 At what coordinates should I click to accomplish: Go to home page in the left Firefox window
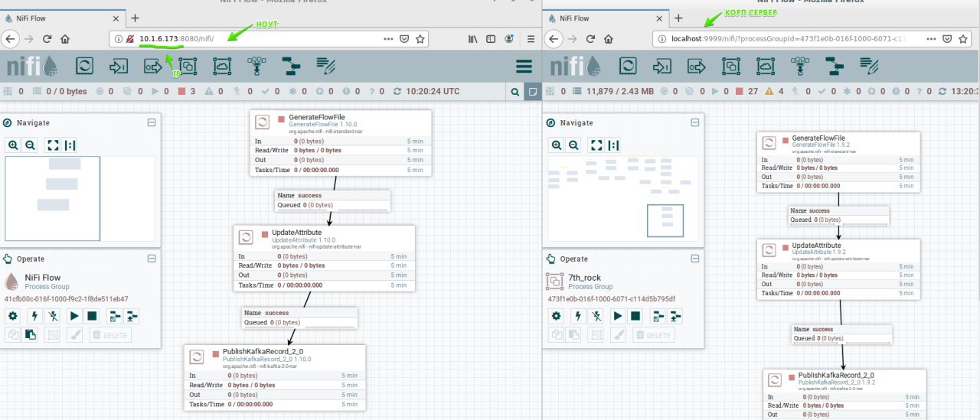66,38
